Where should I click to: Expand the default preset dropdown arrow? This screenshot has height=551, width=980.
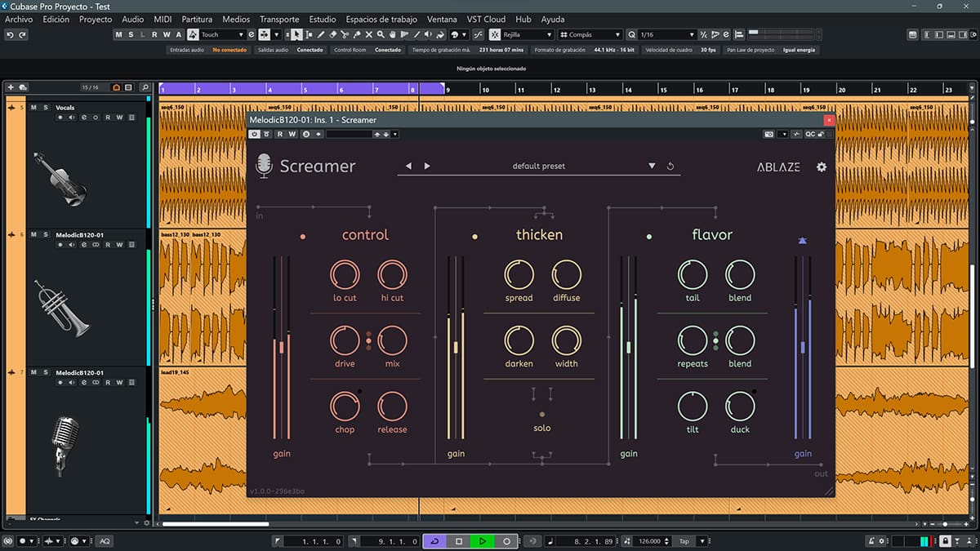click(652, 167)
